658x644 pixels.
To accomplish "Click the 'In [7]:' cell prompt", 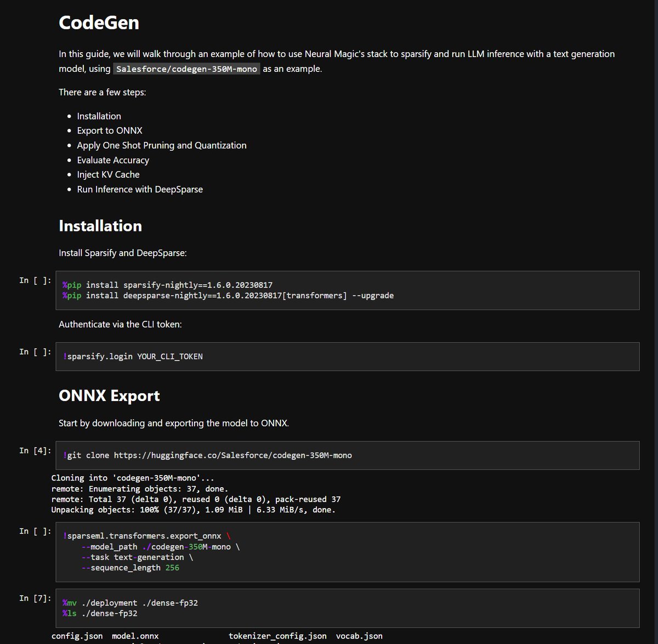I will coord(35,598).
